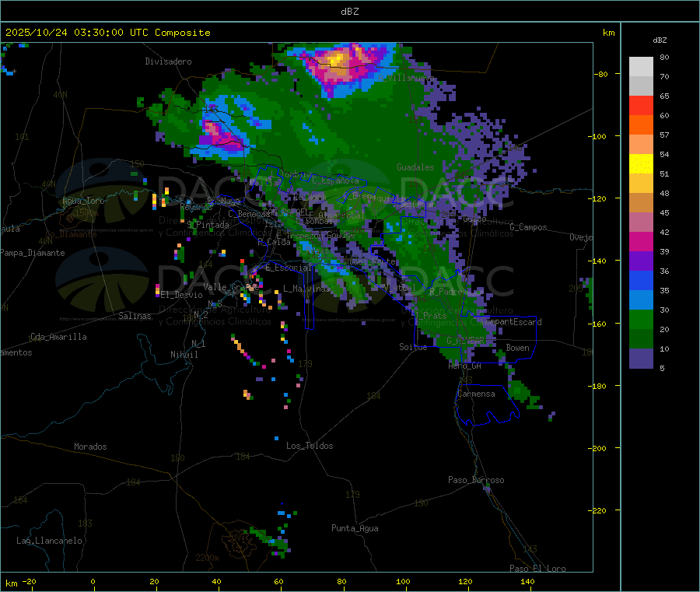Image resolution: width=700 pixels, height=592 pixels.
Task: Click the Cda_Amarilla label
Action: (58, 337)
